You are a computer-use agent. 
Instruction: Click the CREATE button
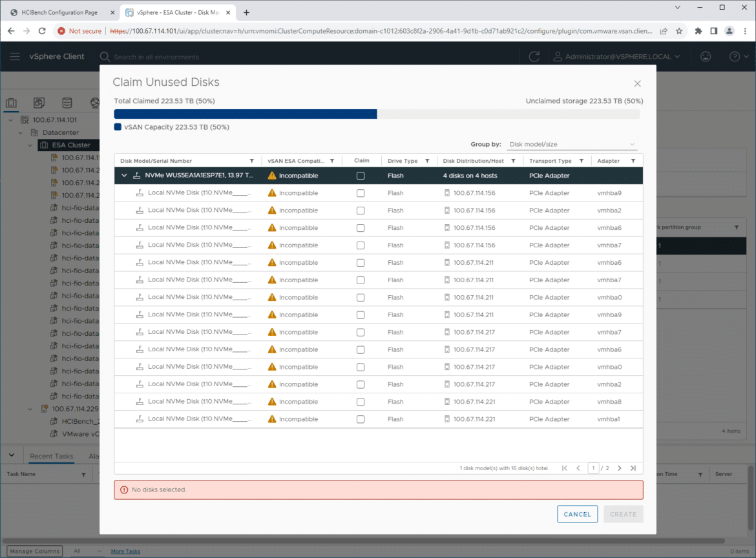pos(623,514)
